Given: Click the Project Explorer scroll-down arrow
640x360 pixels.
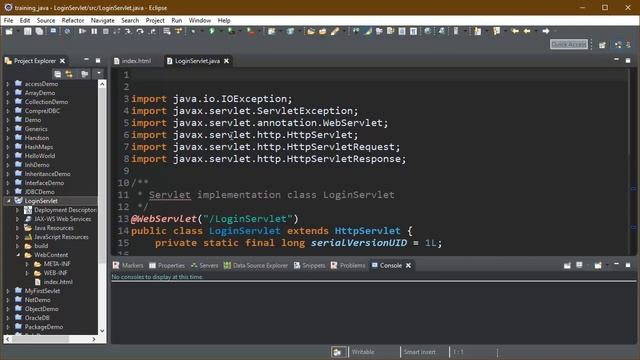Looking at the screenshot, I should (x=102, y=330).
